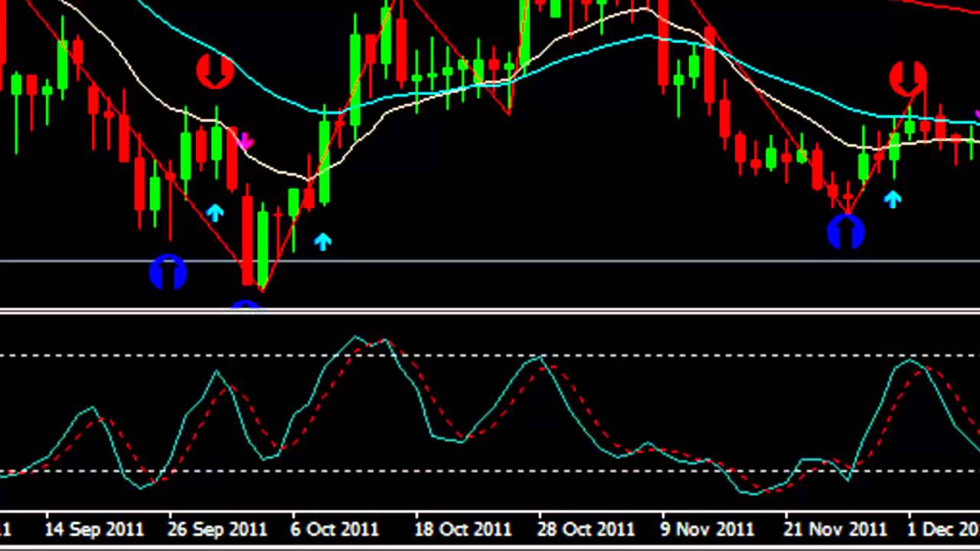Select the 28 Oct 2011 date label

tap(586, 529)
